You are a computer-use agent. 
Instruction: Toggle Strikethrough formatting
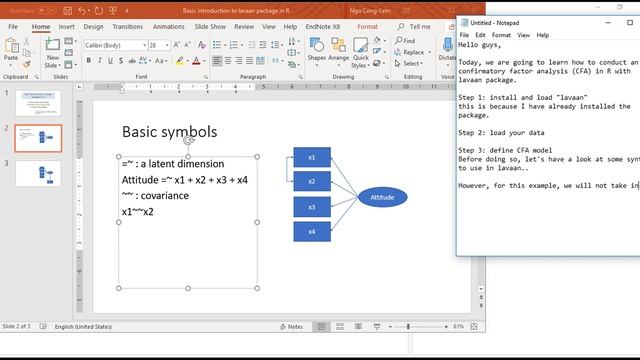click(132, 61)
